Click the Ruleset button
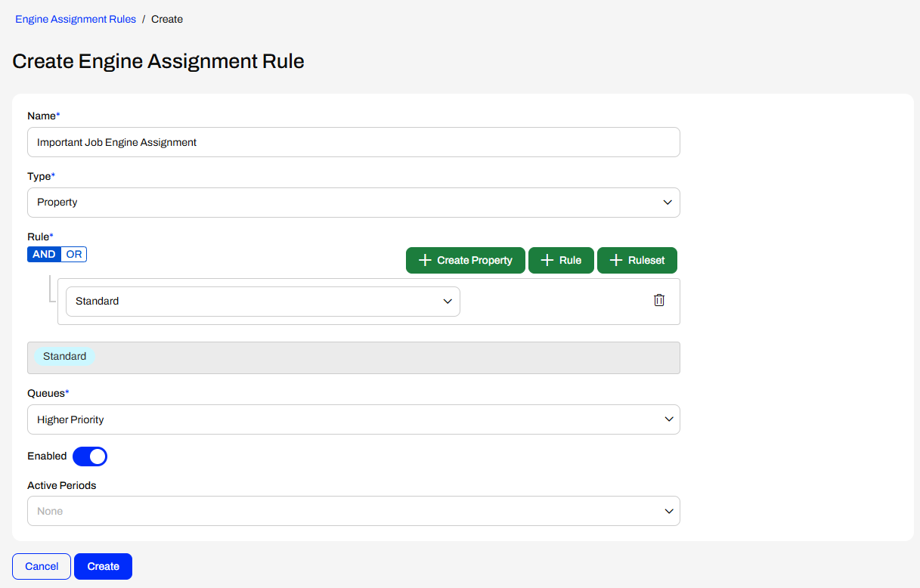 [637, 260]
